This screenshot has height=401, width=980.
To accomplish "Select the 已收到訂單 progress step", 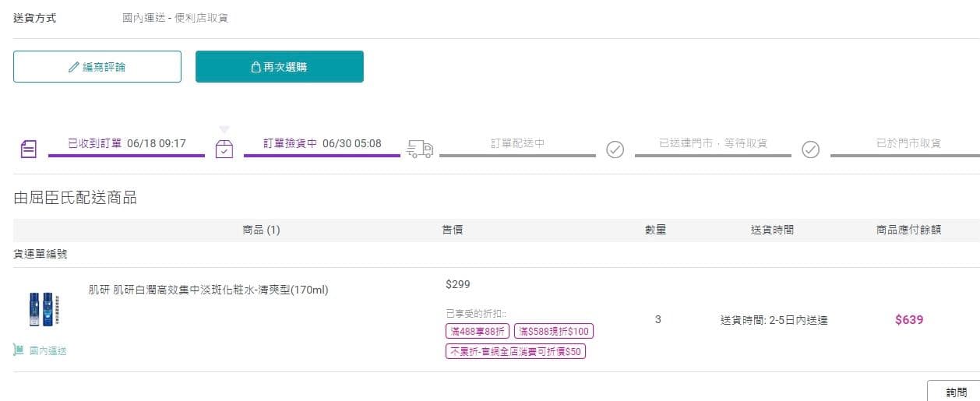I will point(95,143).
